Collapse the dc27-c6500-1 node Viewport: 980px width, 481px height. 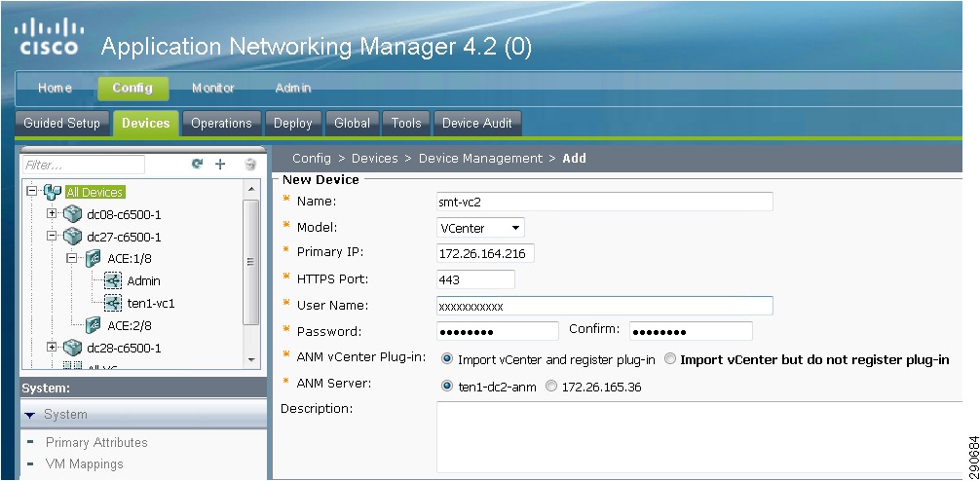pos(53,237)
